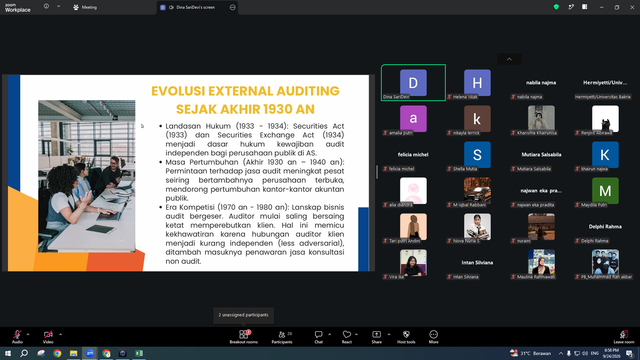Screen dimensions: 640x360
Task: Open Excel from taskbar
Action: click(139, 353)
